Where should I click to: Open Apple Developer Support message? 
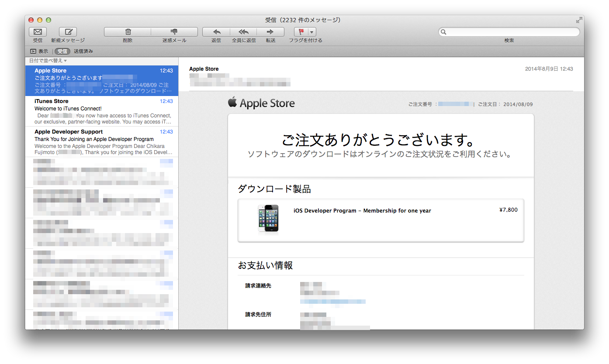(x=102, y=142)
